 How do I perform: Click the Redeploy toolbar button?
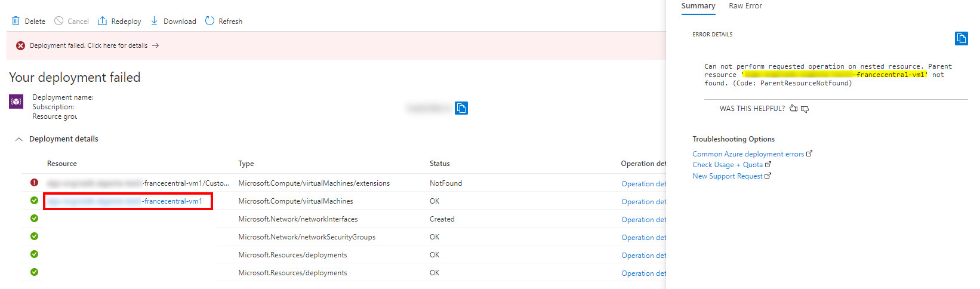(119, 21)
